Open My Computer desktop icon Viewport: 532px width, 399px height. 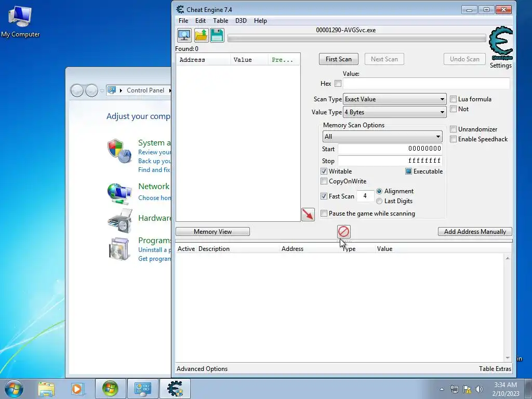(20, 22)
